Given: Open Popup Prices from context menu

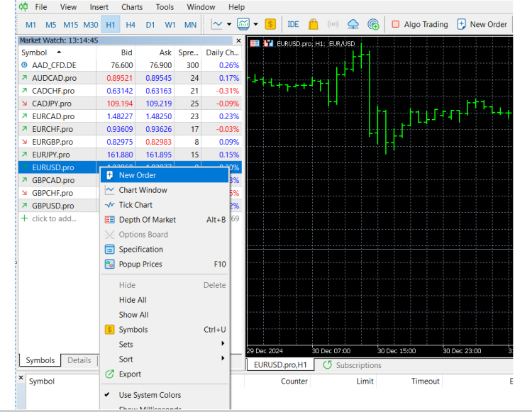Looking at the screenshot, I should [x=140, y=265].
